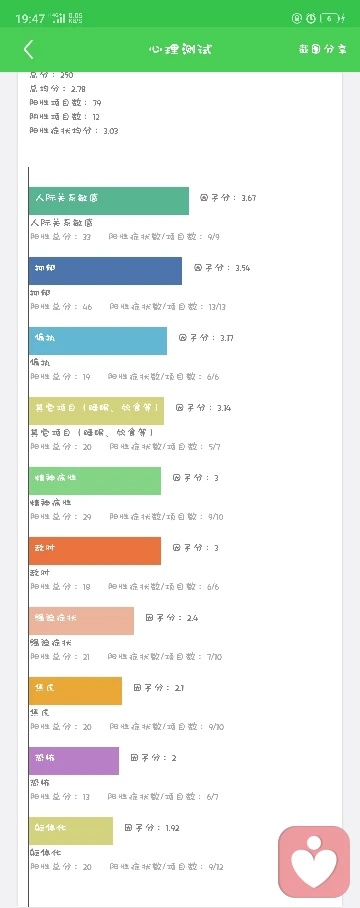The height and width of the screenshot is (908, 360).
Task: Tap the 阳性症状均分 3.03 text
Action: [74, 131]
